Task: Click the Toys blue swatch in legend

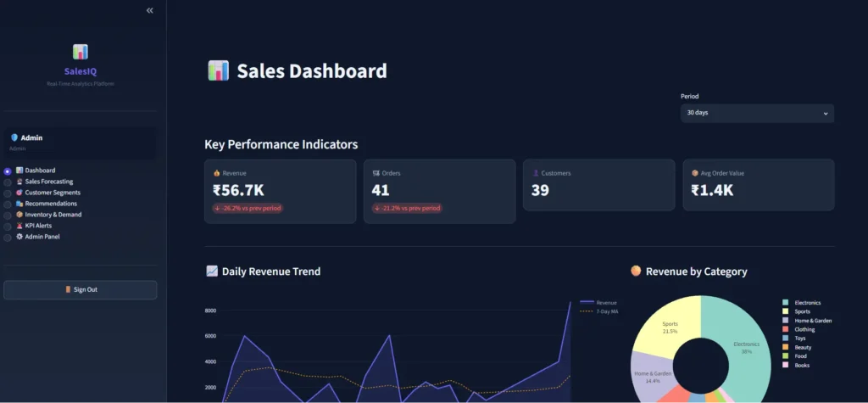Action: [x=785, y=339]
